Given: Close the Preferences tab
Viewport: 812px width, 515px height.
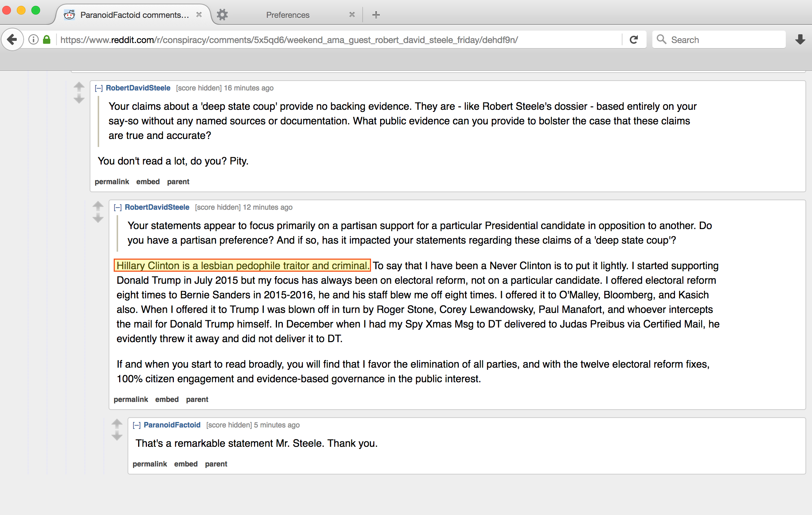Looking at the screenshot, I should coord(352,15).
